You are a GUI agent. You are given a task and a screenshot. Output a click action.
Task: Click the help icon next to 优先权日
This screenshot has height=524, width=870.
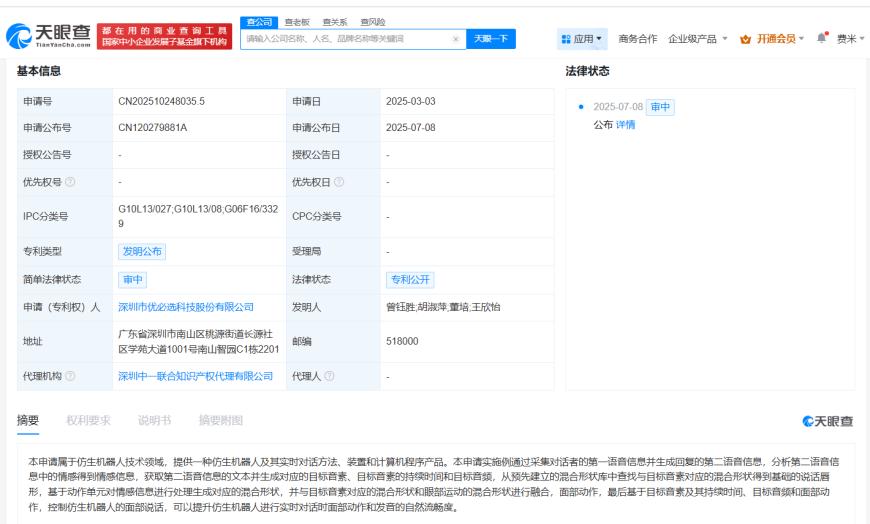(x=339, y=182)
